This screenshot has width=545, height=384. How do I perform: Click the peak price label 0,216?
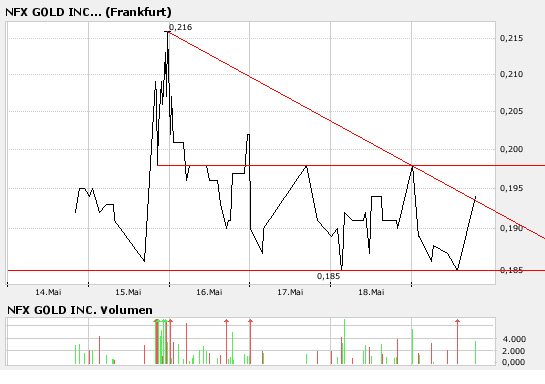tap(180, 27)
